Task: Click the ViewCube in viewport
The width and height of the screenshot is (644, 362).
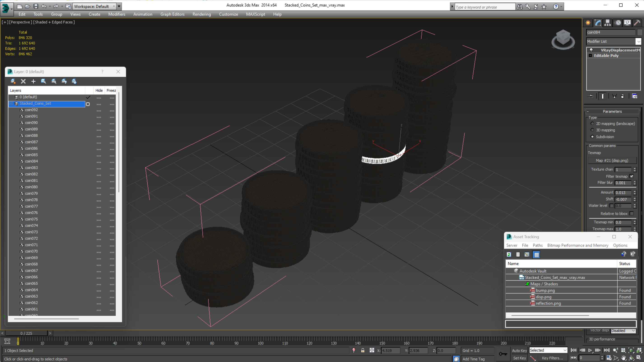Action: [x=563, y=39]
